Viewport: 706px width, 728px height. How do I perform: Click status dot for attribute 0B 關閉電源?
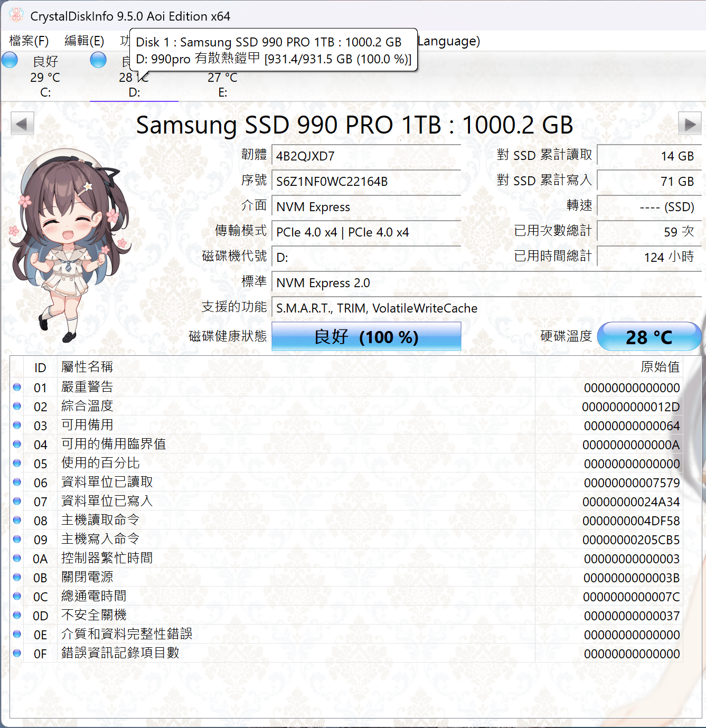coord(17,577)
